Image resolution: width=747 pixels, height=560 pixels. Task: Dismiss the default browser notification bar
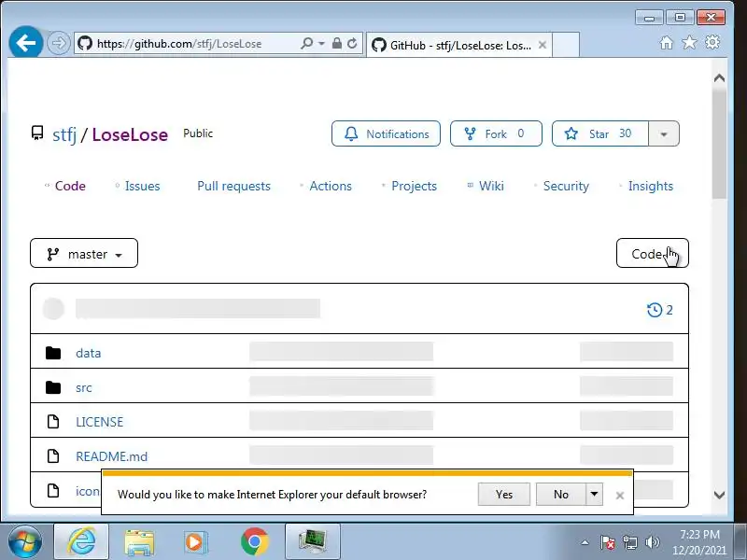click(619, 496)
